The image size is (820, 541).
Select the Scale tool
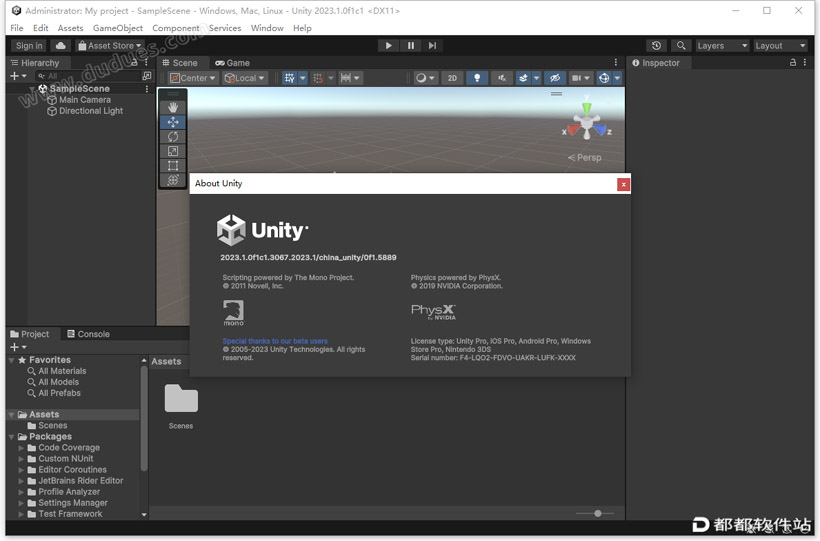click(x=173, y=151)
